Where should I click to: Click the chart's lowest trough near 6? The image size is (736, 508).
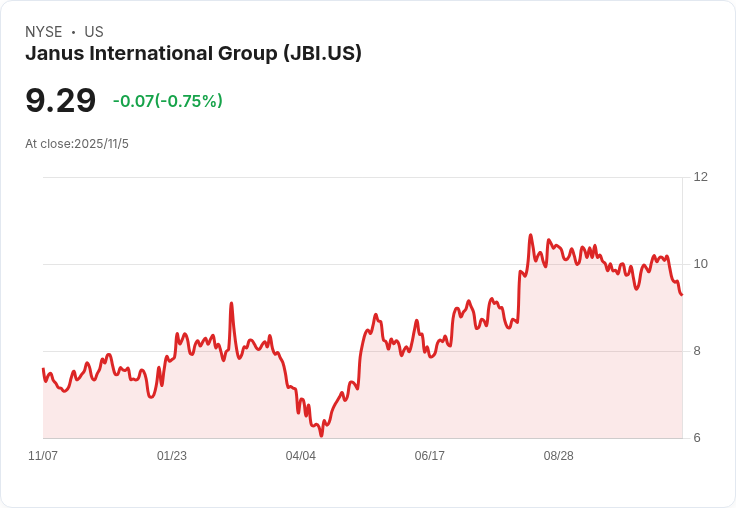click(322, 435)
